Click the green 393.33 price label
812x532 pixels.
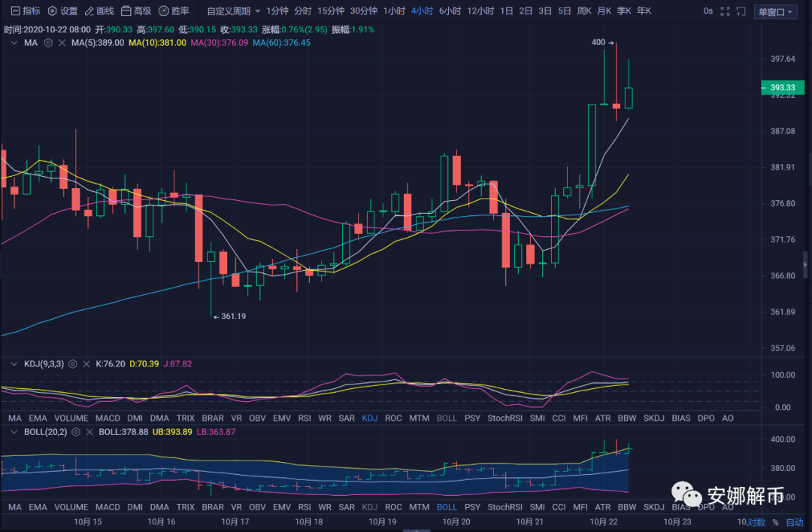(x=783, y=87)
